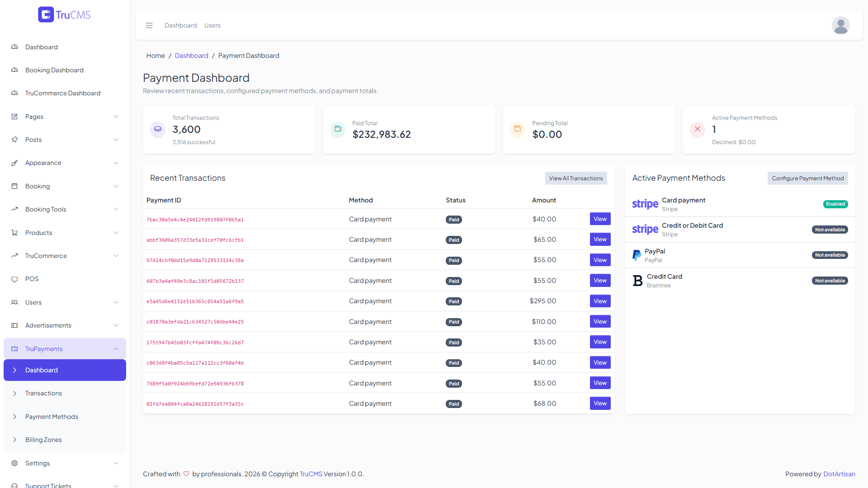The width and height of the screenshot is (868, 488).
Task: Click the Products cart icon
Action: point(14,233)
